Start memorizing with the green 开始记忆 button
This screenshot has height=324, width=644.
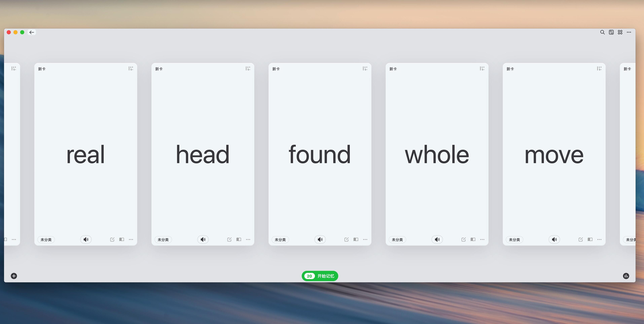(320, 276)
